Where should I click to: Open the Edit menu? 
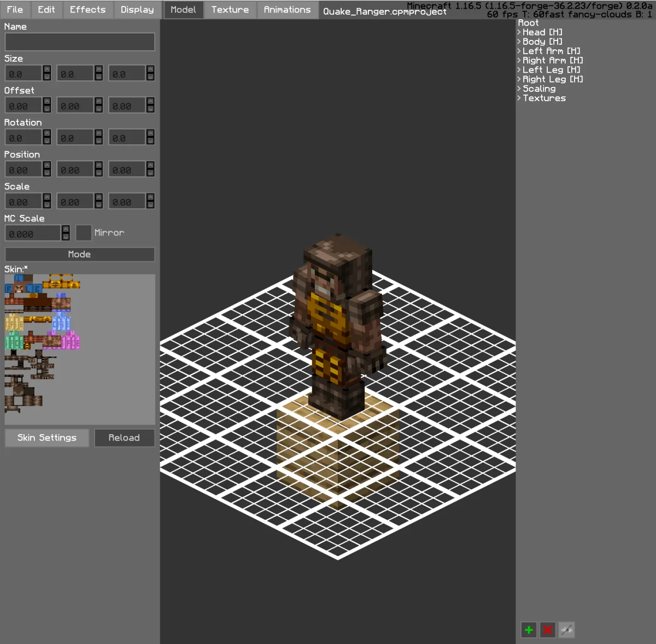(46, 9)
